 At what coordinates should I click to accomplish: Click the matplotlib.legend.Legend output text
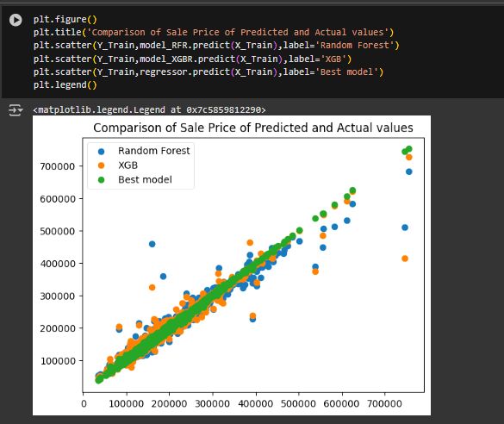(149, 110)
